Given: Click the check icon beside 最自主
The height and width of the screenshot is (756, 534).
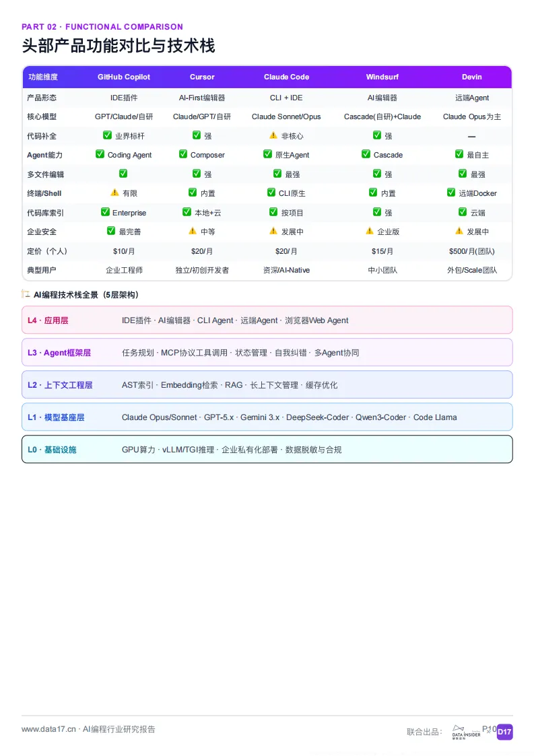Looking at the screenshot, I should [x=459, y=153].
